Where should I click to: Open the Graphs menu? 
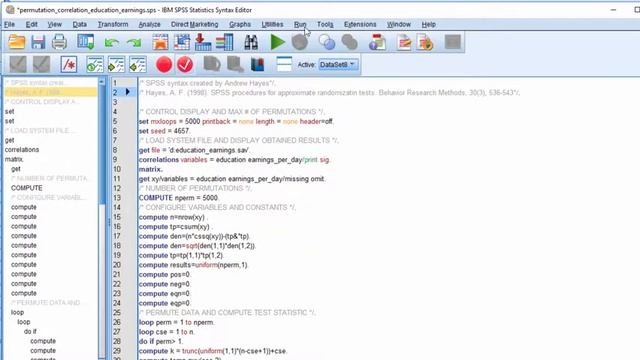click(x=240, y=24)
